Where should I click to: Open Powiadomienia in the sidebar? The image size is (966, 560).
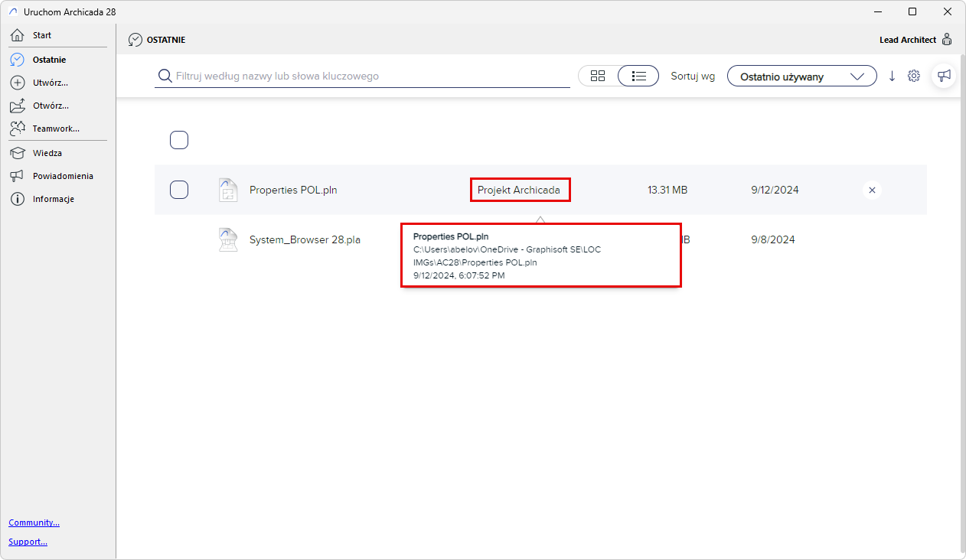pyautogui.click(x=63, y=176)
